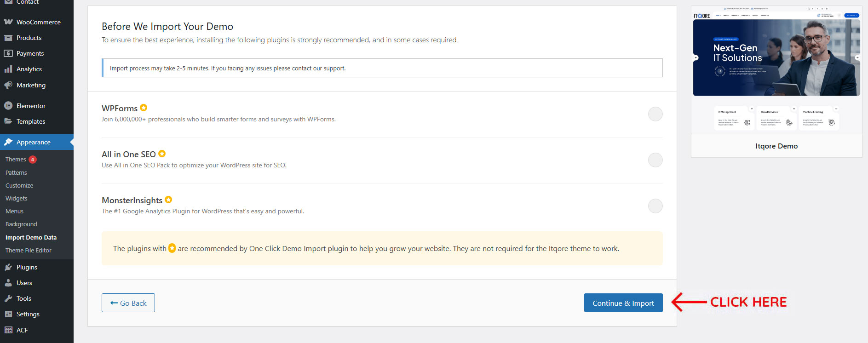Click the Itqore Demo preview thumbnail
The width and height of the screenshot is (868, 343).
click(776, 69)
